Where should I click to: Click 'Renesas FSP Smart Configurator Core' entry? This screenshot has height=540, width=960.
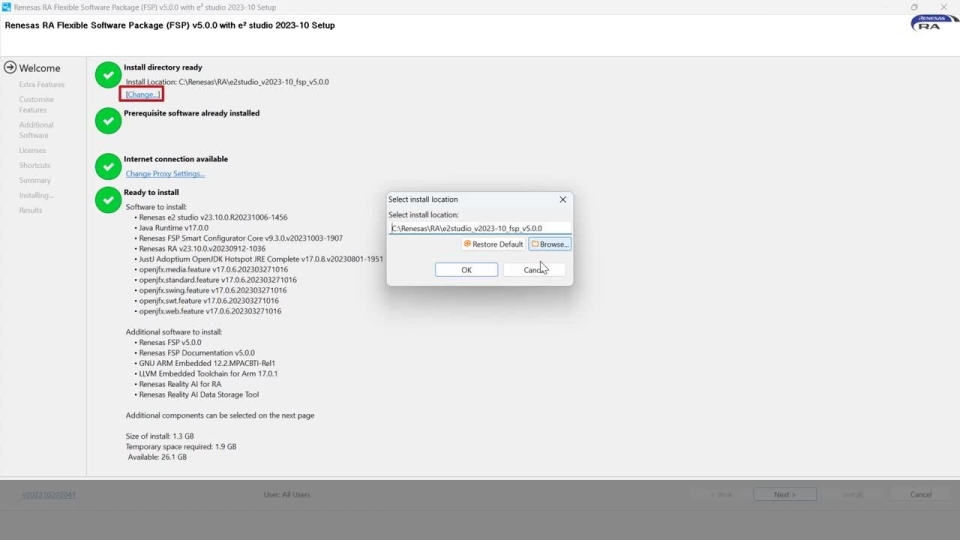(x=241, y=238)
